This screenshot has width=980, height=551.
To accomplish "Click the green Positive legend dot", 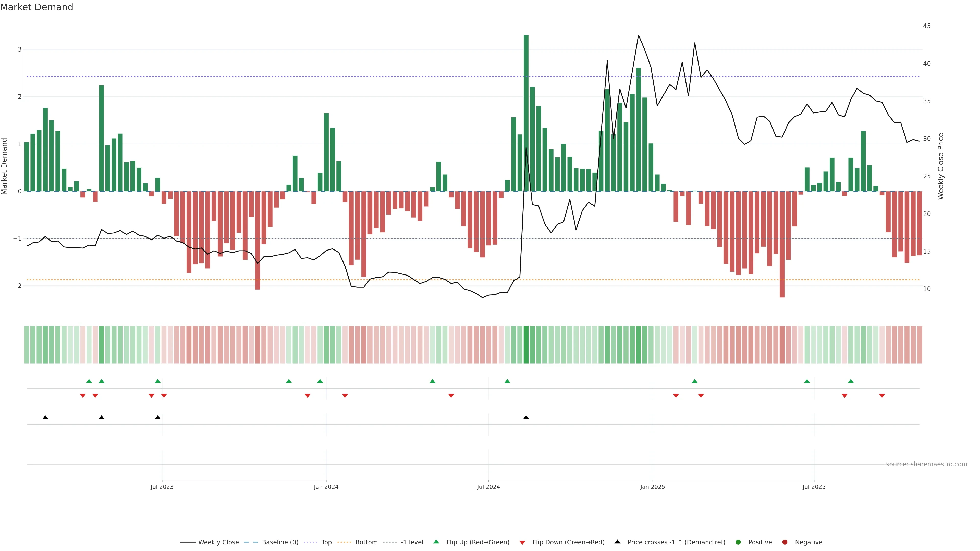I will click(738, 542).
